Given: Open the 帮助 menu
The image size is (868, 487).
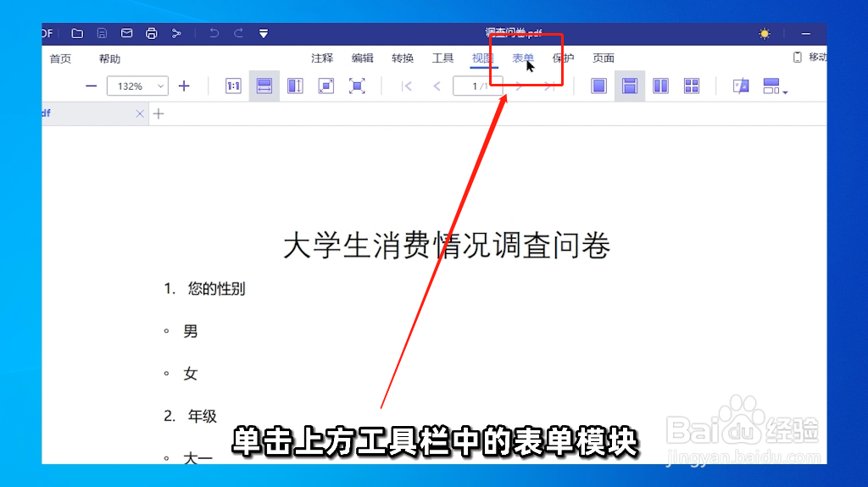Looking at the screenshot, I should click(109, 58).
